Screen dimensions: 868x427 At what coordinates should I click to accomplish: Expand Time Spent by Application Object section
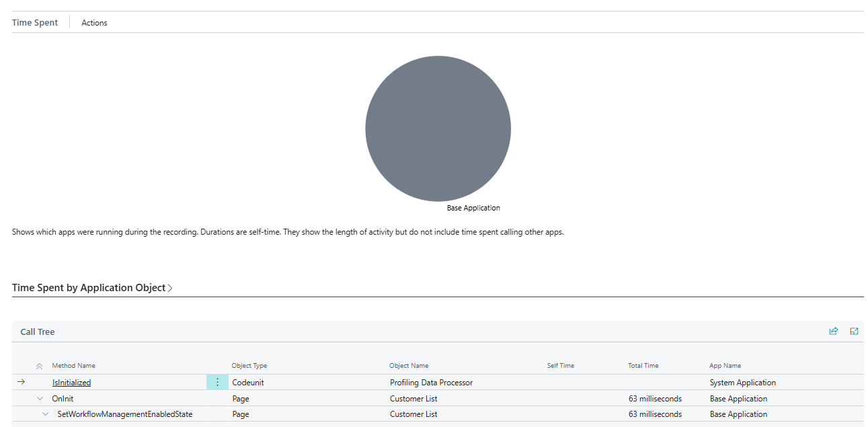click(87, 287)
